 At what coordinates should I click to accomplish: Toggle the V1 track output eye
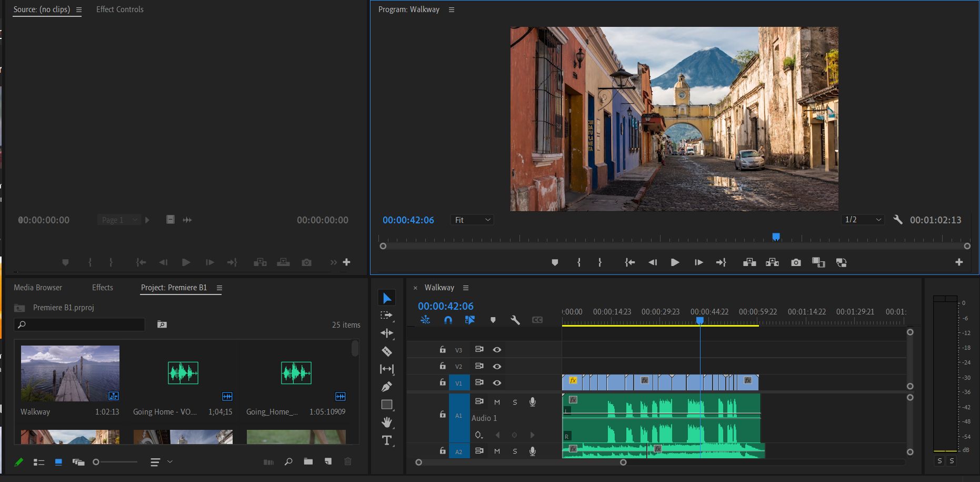pyautogui.click(x=497, y=383)
